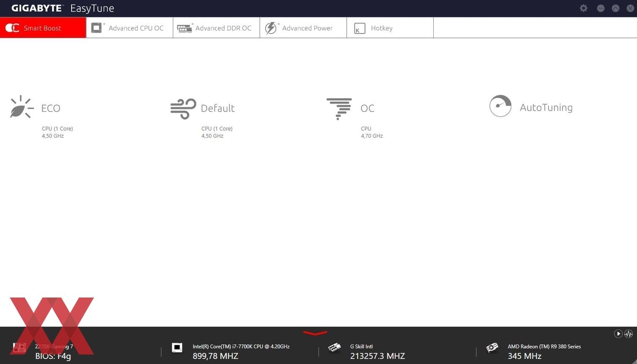Select the OC tornado icon
This screenshot has height=364, width=637.
pyautogui.click(x=339, y=109)
